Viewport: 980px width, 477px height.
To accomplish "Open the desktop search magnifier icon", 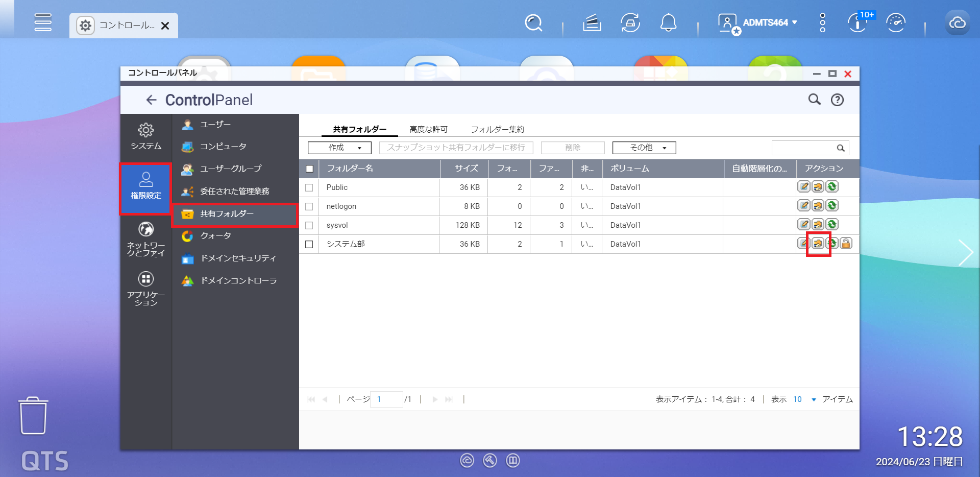I will click(x=533, y=22).
